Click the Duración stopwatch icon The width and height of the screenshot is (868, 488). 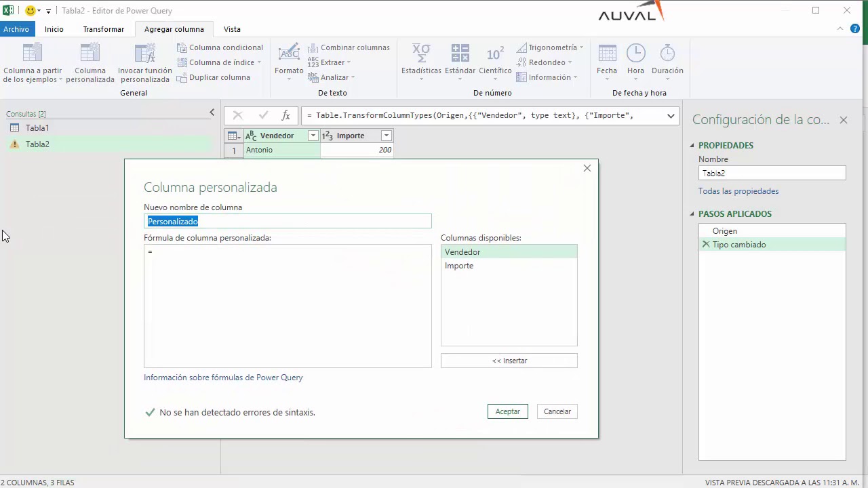(667, 53)
